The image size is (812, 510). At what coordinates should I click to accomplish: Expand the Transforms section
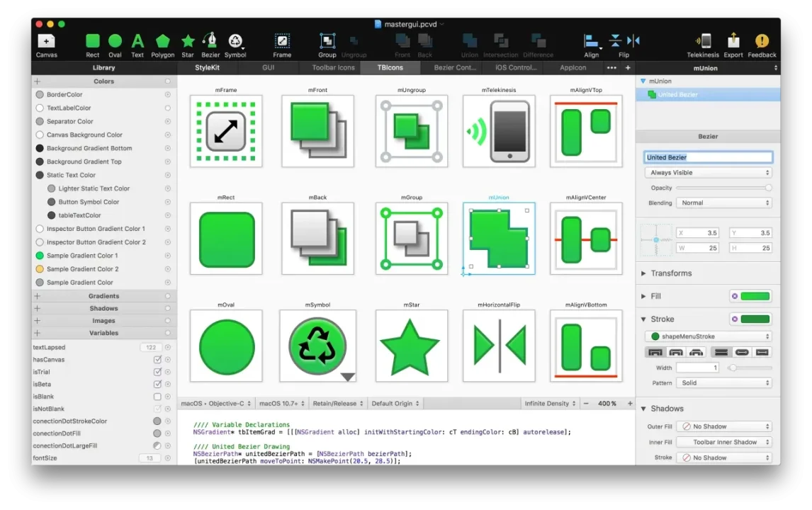(643, 273)
